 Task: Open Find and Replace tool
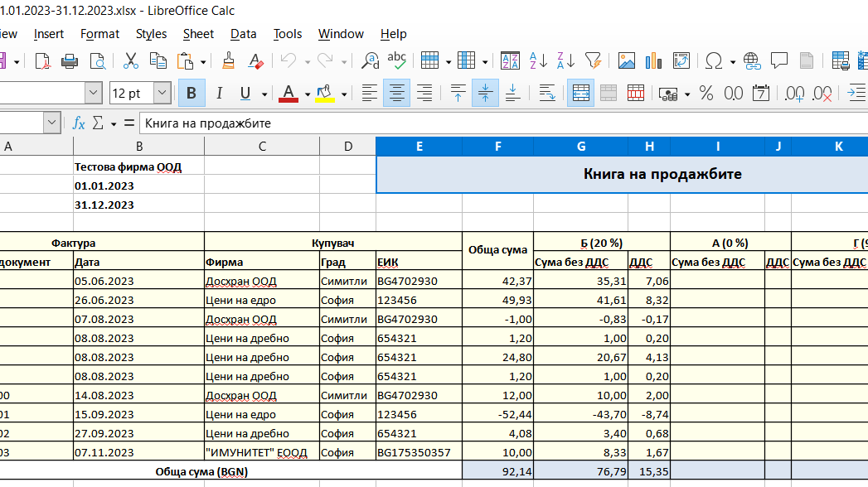coord(370,60)
